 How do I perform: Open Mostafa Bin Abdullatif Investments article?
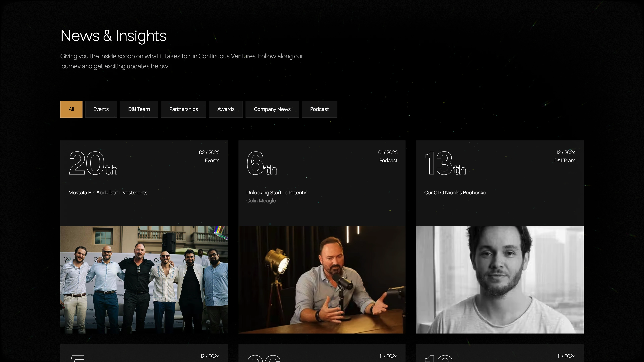click(x=108, y=193)
